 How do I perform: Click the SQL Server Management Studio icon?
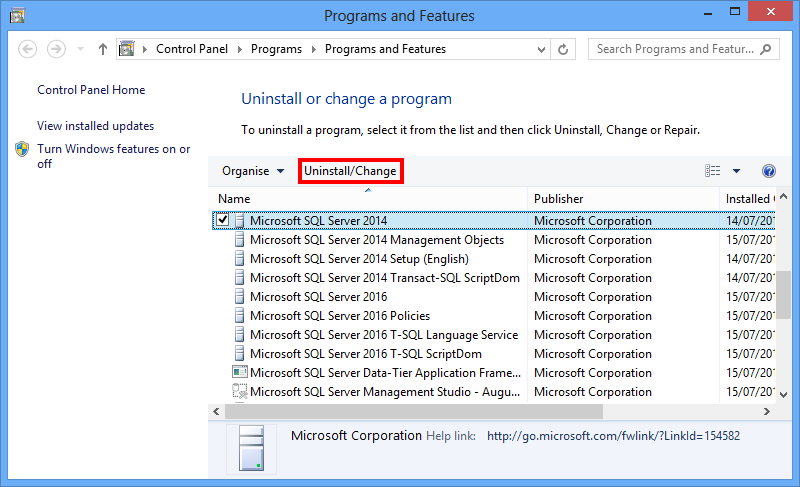coord(239,391)
